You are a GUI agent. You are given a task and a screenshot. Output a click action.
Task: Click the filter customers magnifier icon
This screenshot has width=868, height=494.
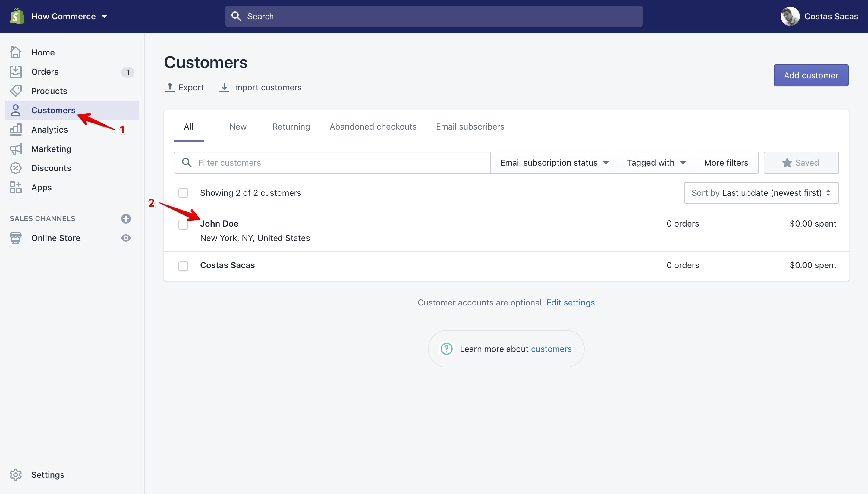coord(187,163)
